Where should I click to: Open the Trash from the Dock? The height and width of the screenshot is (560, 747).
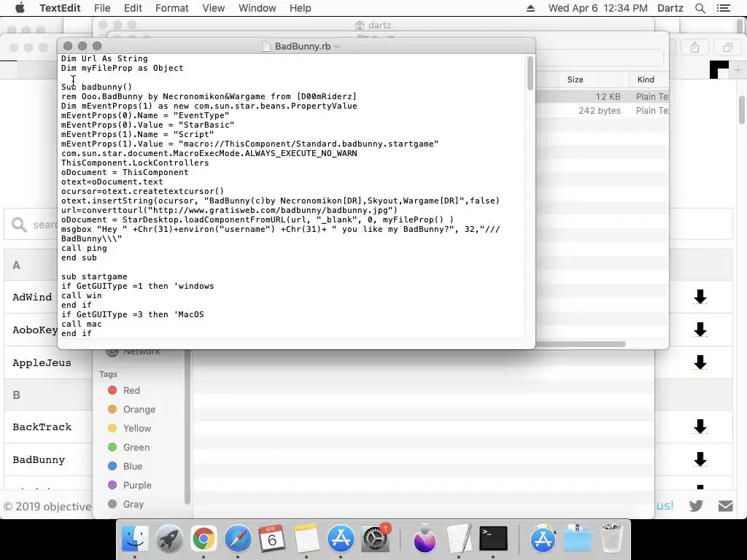pos(612,539)
